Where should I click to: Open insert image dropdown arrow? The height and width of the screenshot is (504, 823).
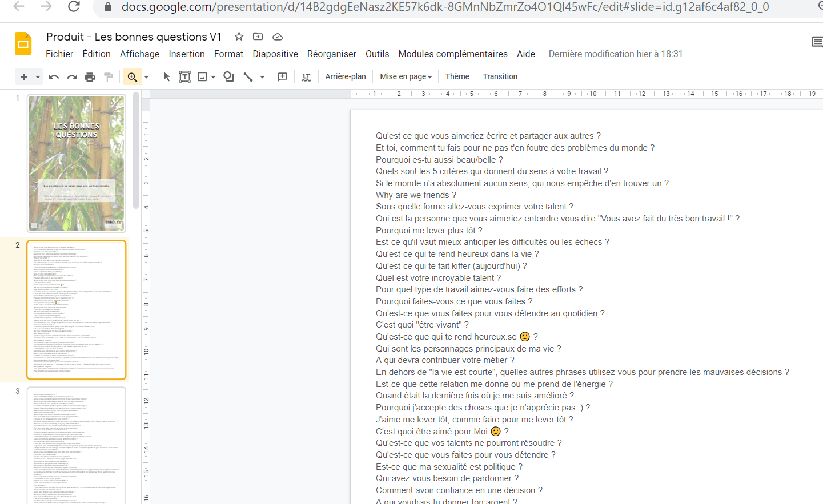[x=213, y=76]
